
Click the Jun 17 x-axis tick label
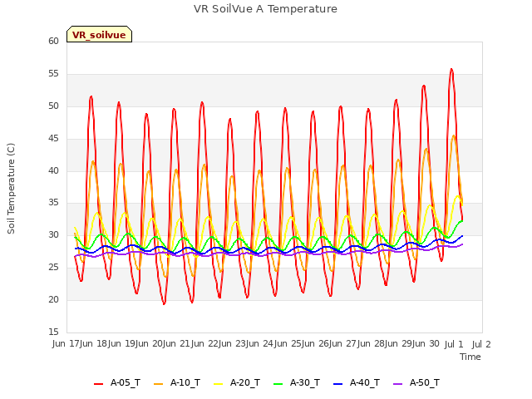[x=66, y=344]
